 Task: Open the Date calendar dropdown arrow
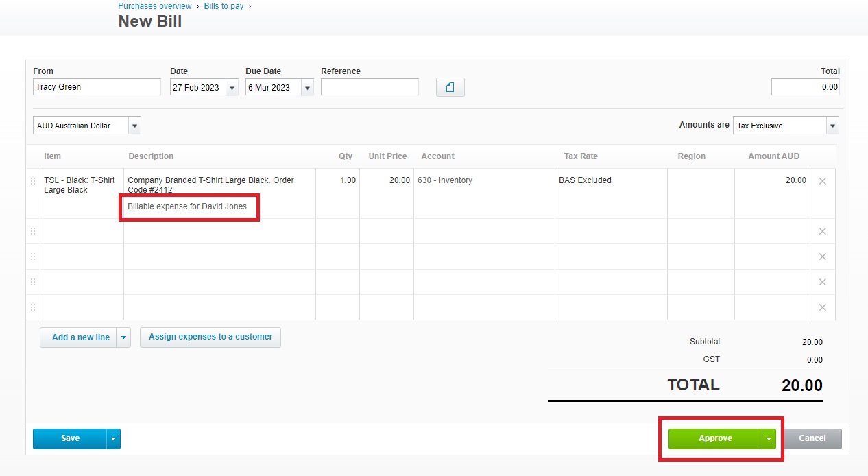[x=232, y=87]
